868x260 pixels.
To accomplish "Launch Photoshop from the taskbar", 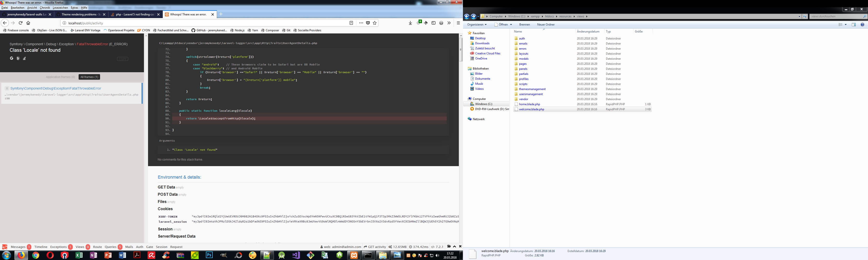I will pyautogui.click(x=209, y=255).
